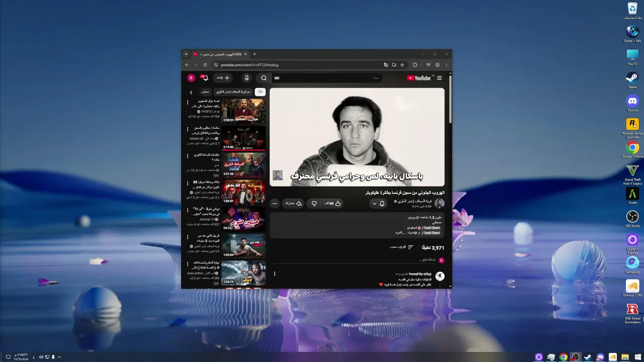
Task: Open the Chrome extensions puzzle icon
Action: pyautogui.click(x=415, y=65)
